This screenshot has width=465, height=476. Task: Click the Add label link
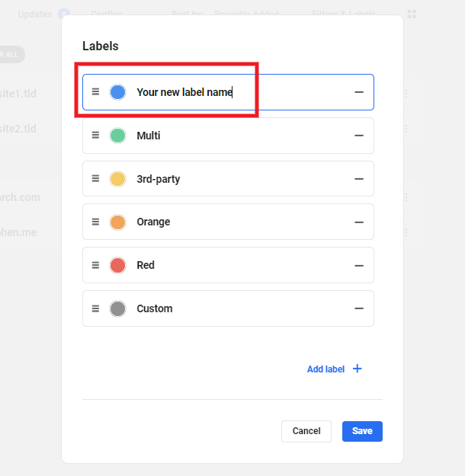click(x=325, y=369)
